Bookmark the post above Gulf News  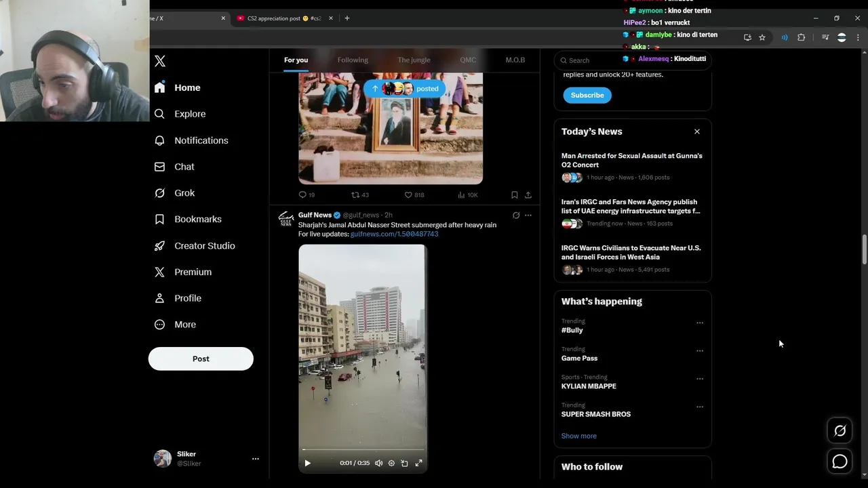[x=515, y=195]
